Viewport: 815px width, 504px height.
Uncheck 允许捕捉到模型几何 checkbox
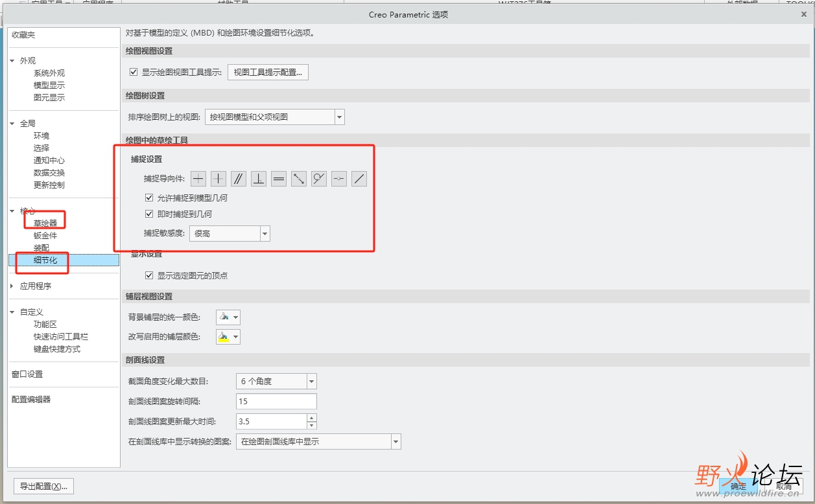click(149, 198)
